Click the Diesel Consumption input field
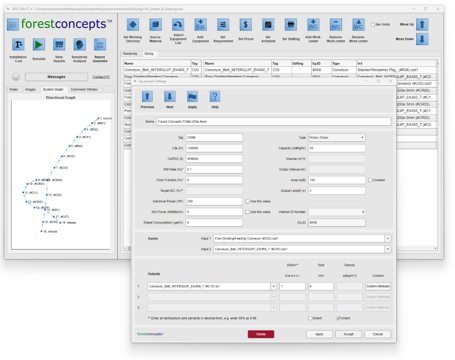This screenshot has height=360, width=455. [214, 223]
